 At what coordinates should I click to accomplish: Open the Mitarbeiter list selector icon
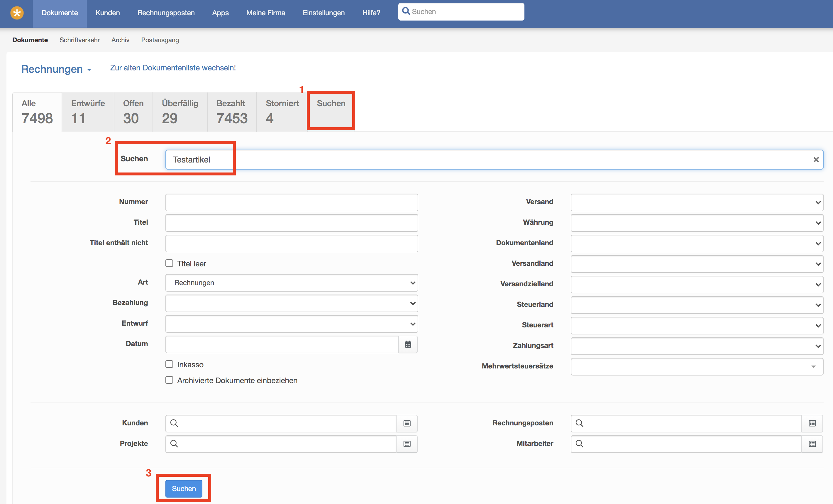[x=812, y=444]
